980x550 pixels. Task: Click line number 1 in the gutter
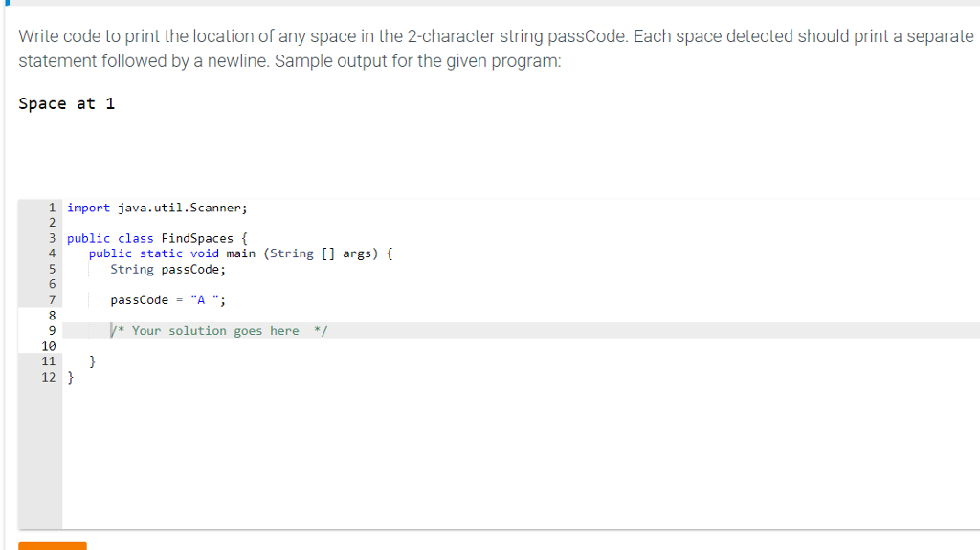click(x=52, y=208)
